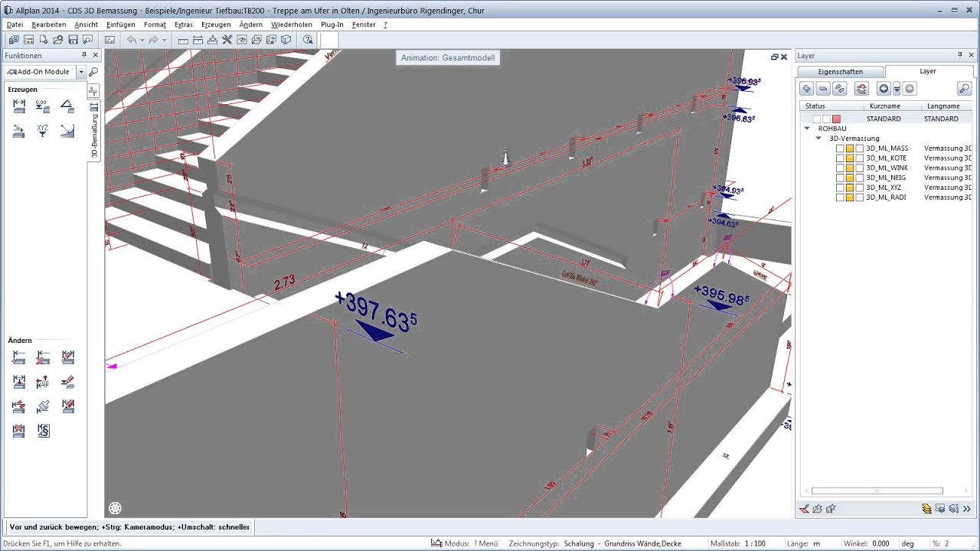The height and width of the screenshot is (551, 980).
Task: Click the wrench tools icon in the toolbar
Action: point(227,40)
